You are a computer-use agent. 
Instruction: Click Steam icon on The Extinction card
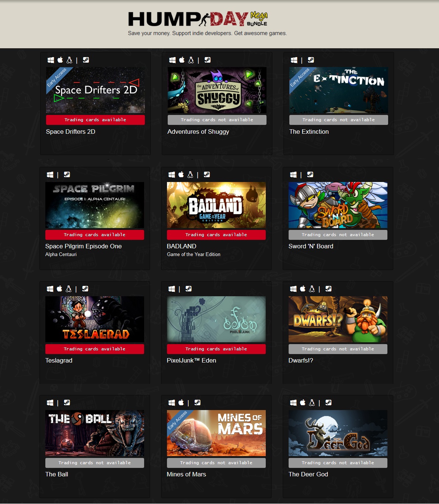[x=311, y=60]
